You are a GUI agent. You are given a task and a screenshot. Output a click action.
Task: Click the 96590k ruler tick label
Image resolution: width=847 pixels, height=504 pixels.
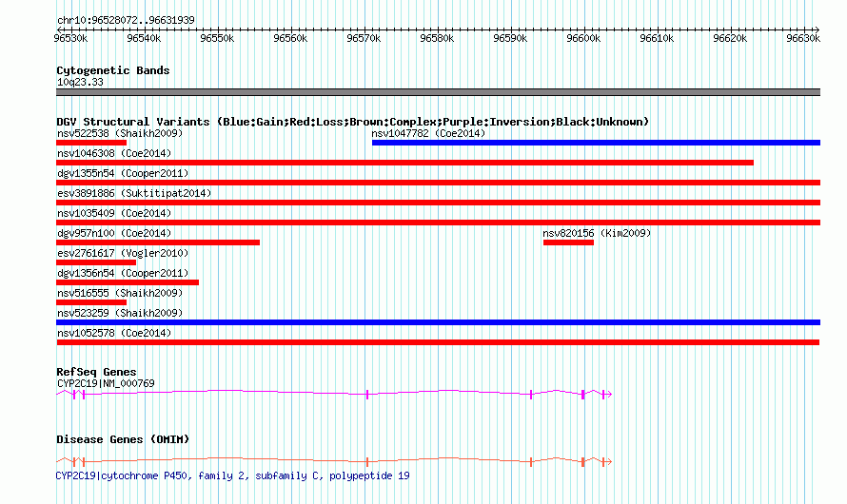point(510,38)
